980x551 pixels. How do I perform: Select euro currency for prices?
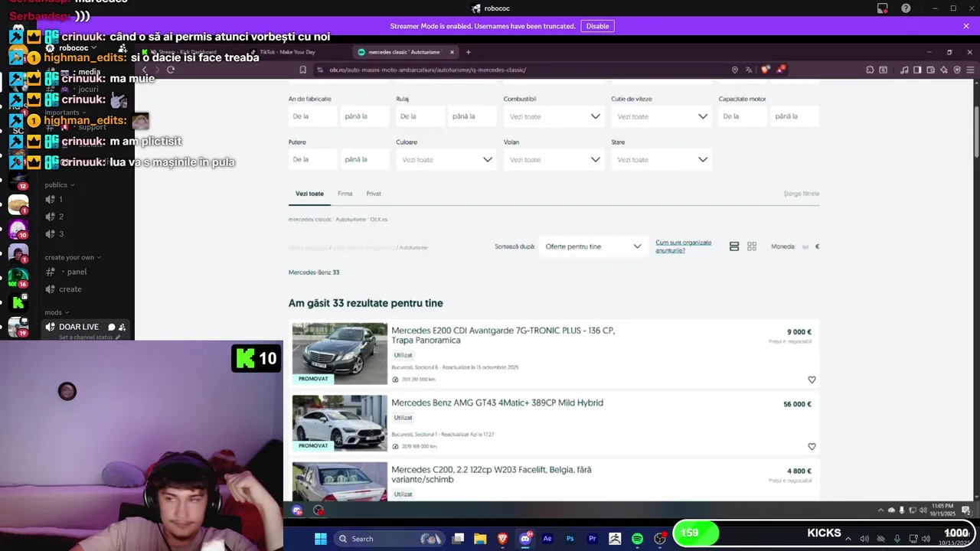[x=817, y=246]
